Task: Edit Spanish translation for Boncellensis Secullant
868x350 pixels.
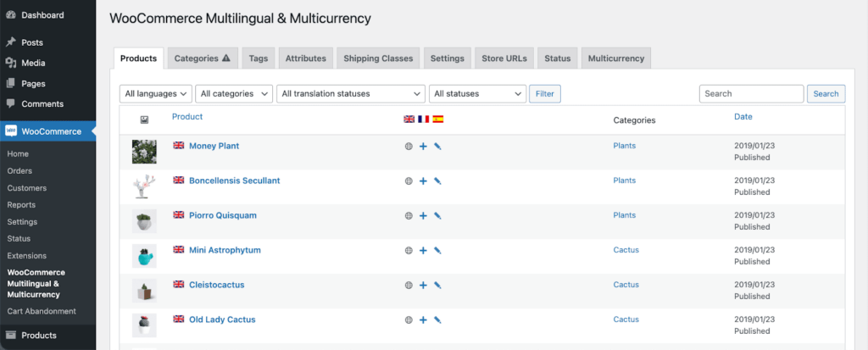Action: (437, 181)
